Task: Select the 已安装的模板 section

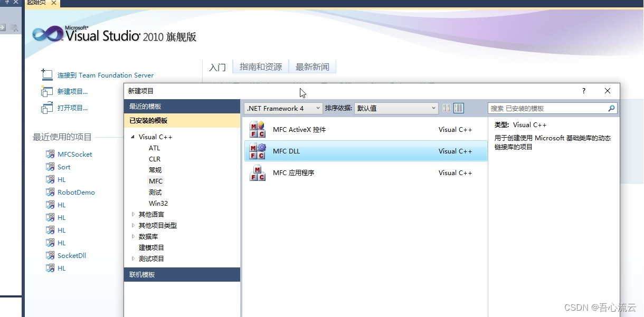Action: (x=182, y=120)
